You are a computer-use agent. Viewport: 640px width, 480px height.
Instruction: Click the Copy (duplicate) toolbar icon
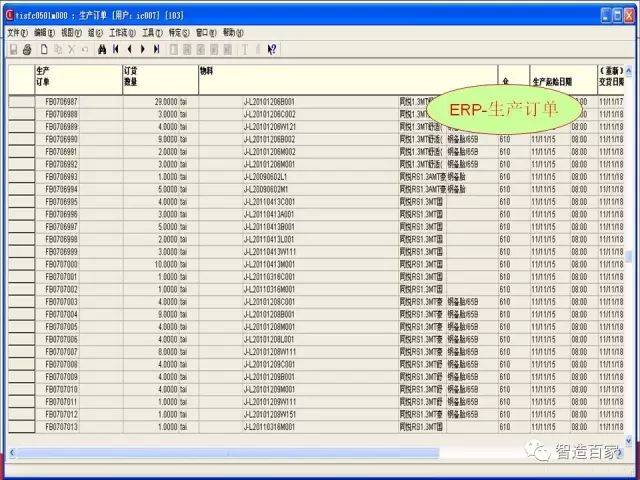(x=58, y=50)
